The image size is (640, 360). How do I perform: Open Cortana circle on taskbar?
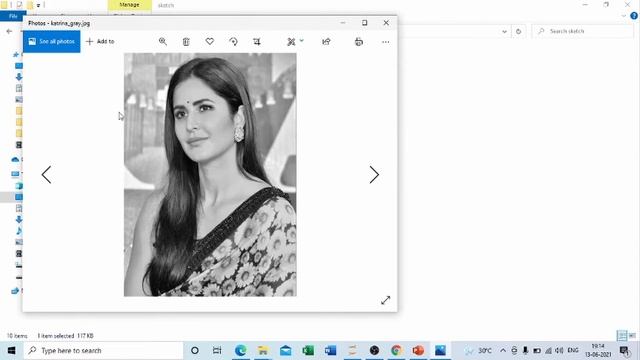pos(195,350)
